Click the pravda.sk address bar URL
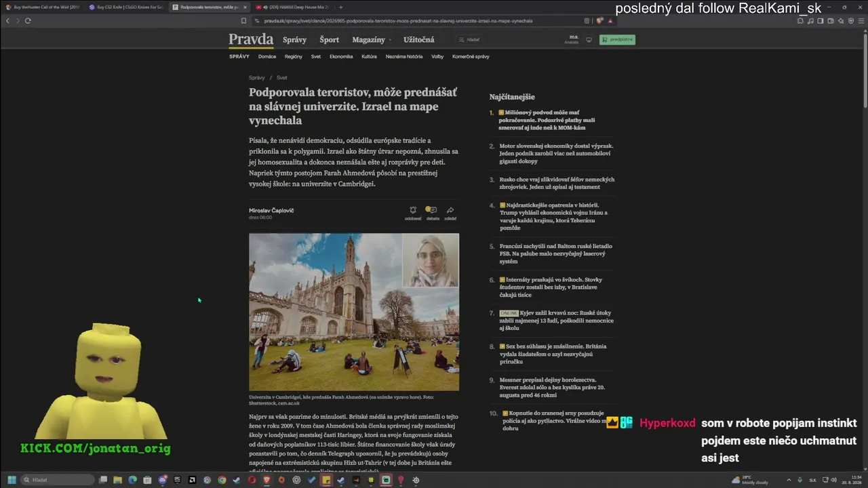 pyautogui.click(x=398, y=21)
